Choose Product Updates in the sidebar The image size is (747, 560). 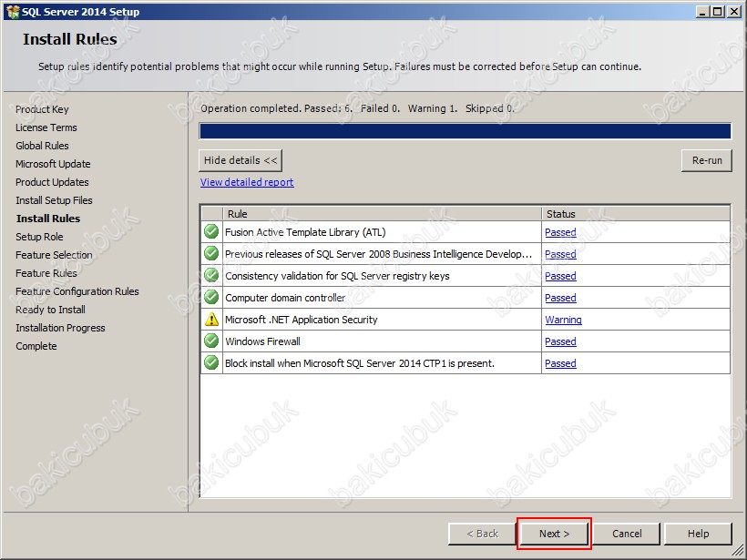[x=52, y=182]
